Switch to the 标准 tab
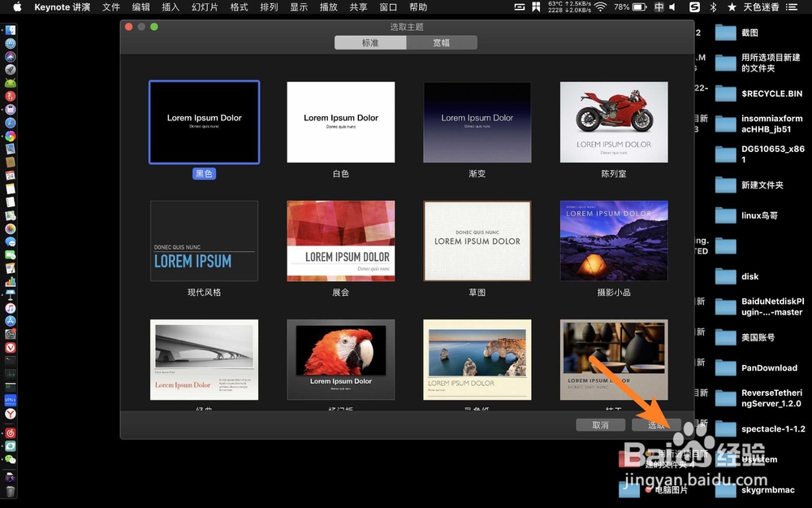The width and height of the screenshot is (812, 508). pos(370,42)
